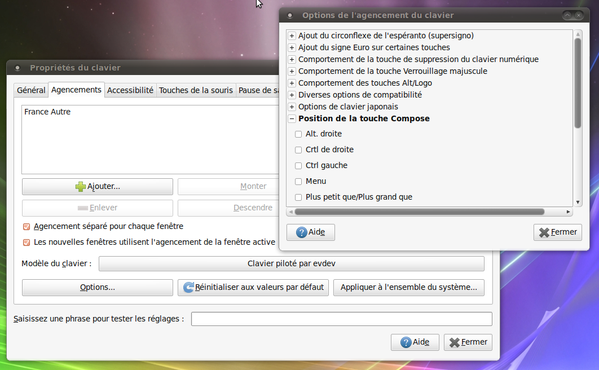
Task: Collapse Position de la touche Compose
Action: click(x=291, y=118)
